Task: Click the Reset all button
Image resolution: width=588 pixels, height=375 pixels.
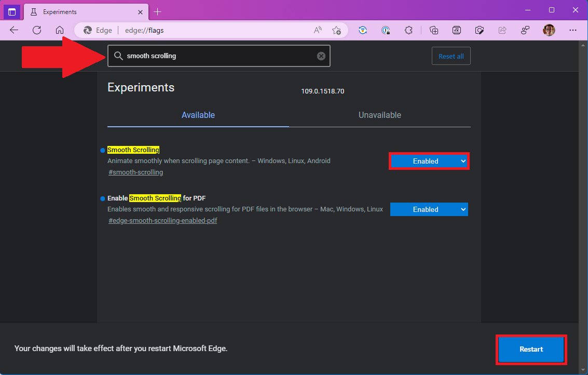Action: coord(451,56)
